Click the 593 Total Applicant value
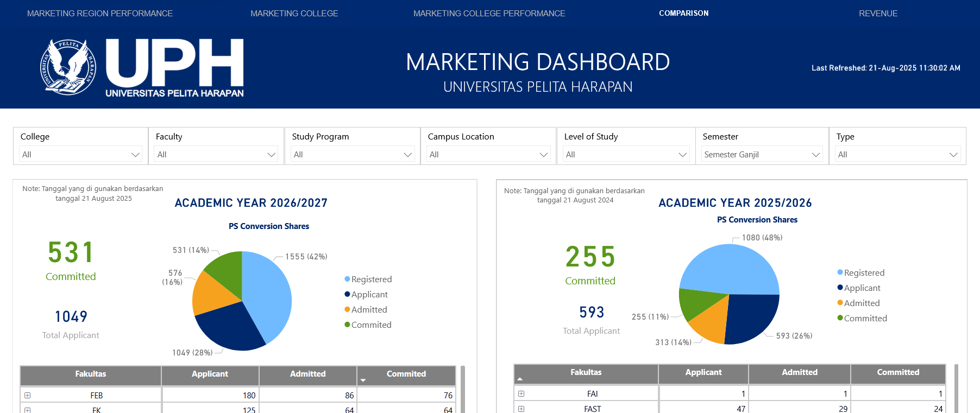The height and width of the screenshot is (413, 980). coord(591,312)
